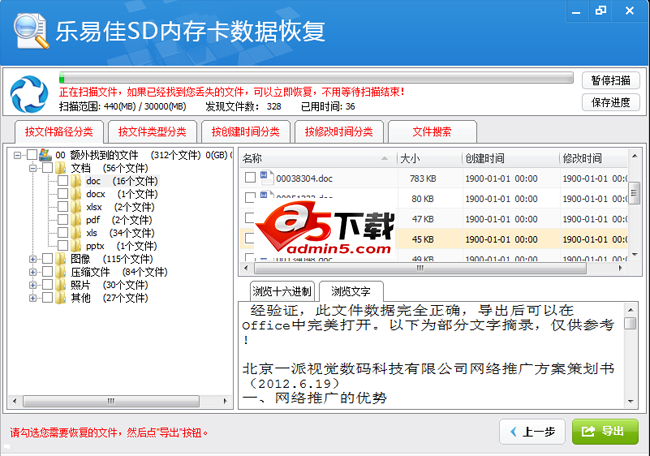Click the blue recycle scan status icon
This screenshot has height=456, width=650.
29,94
